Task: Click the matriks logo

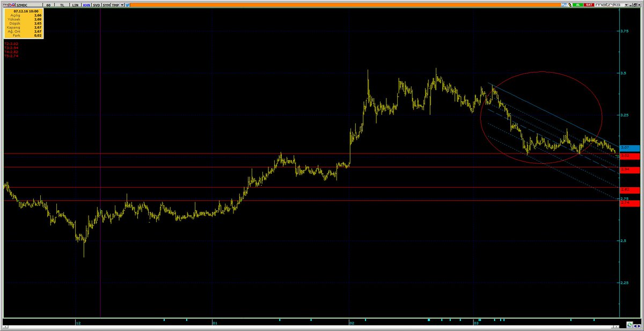Action: [x=609, y=5]
